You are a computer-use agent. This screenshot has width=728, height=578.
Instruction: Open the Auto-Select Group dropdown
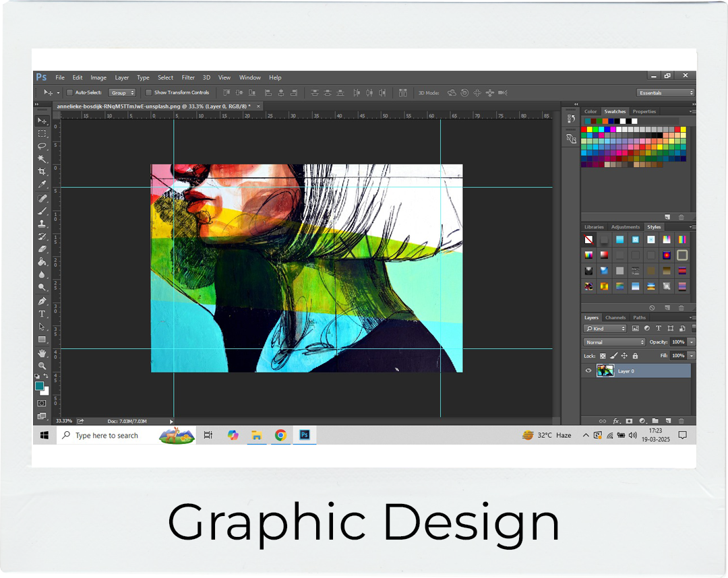[x=122, y=93]
